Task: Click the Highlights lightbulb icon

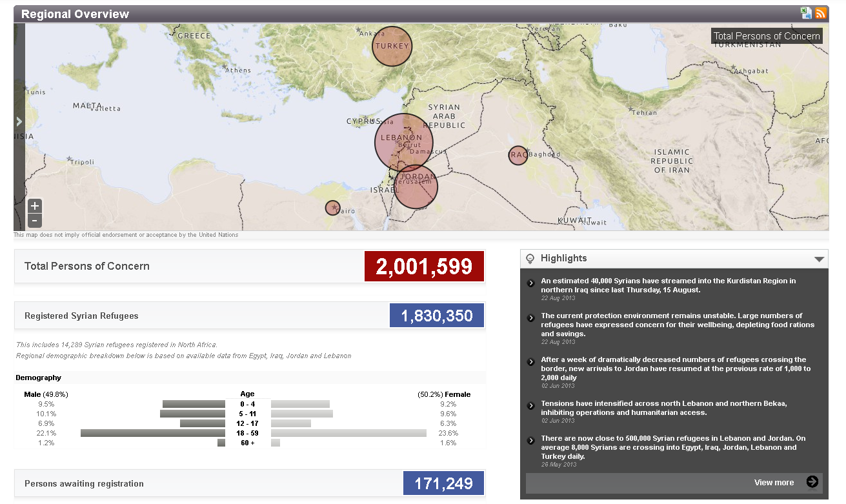Action: 530,259
